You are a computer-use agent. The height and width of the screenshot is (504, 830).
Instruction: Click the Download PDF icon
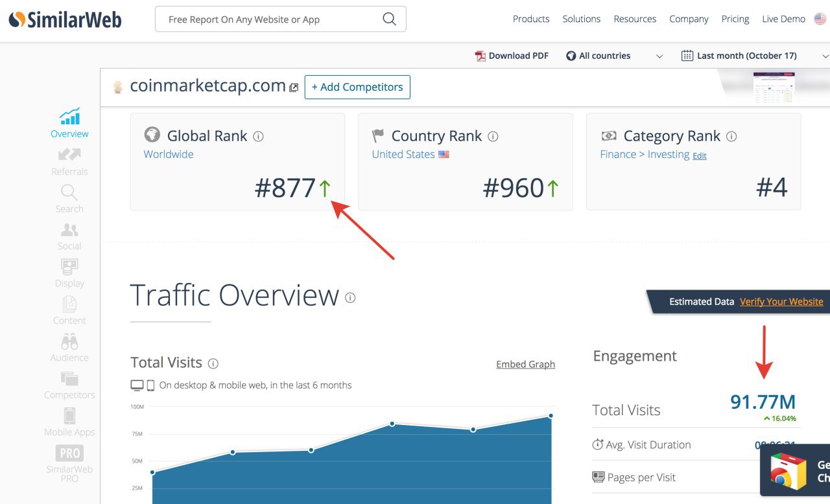point(480,56)
